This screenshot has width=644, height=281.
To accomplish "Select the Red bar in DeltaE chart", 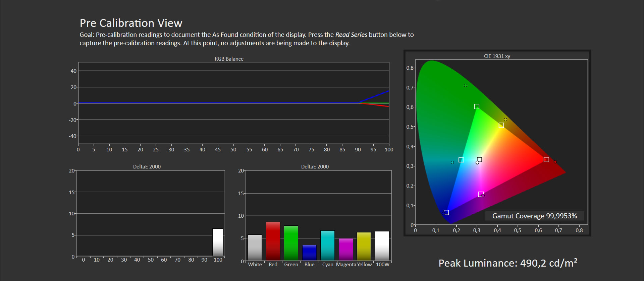I will click(x=273, y=241).
